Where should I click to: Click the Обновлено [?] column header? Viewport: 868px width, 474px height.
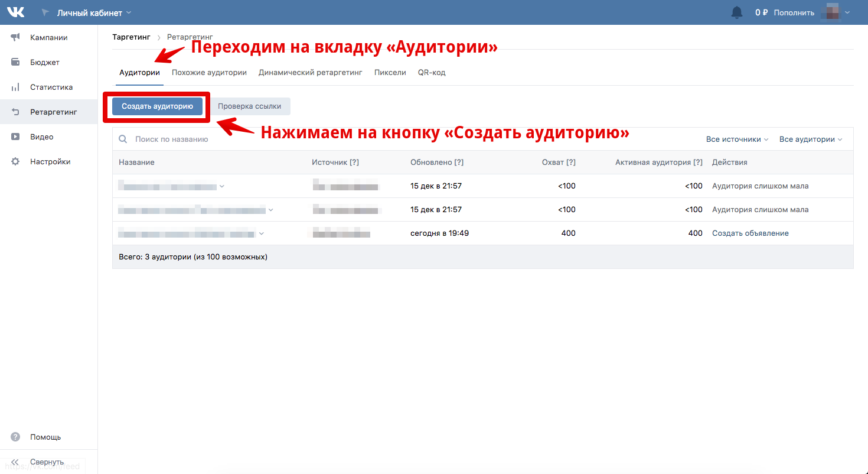point(436,163)
